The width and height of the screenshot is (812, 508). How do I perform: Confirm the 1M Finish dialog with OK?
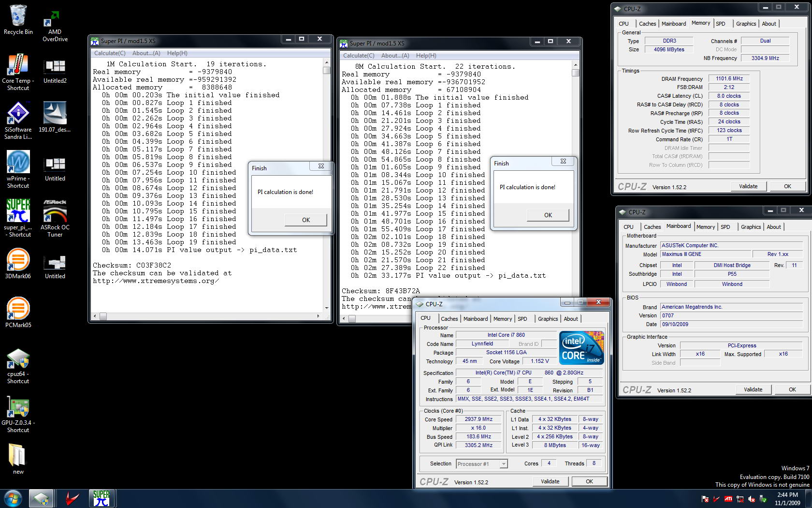coord(306,220)
